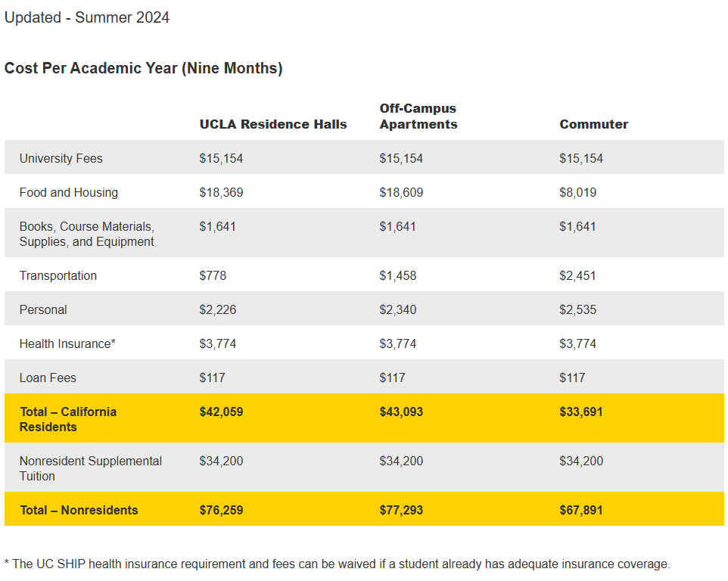Click Nonresident Supplemental Tuition value under Residence Halls

coord(221,461)
